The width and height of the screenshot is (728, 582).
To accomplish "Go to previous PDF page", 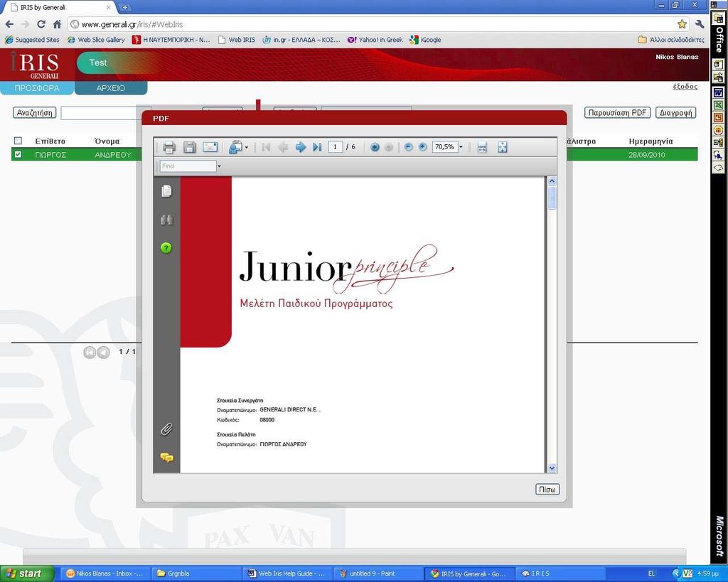I will 282,148.
